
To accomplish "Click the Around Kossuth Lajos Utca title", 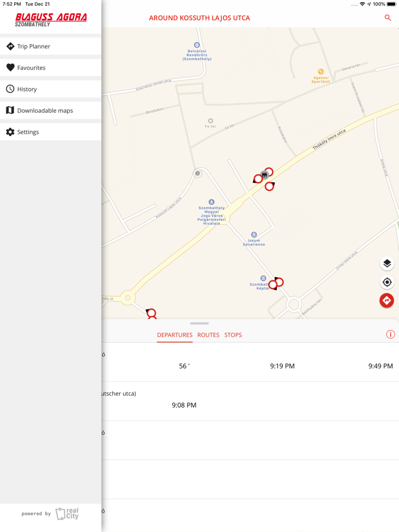I will coord(199,18).
